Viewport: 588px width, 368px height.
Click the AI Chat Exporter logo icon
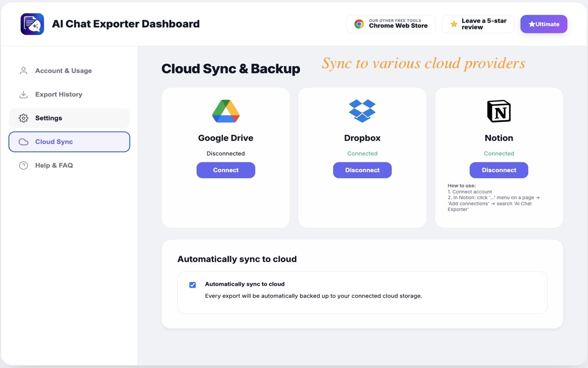point(32,24)
